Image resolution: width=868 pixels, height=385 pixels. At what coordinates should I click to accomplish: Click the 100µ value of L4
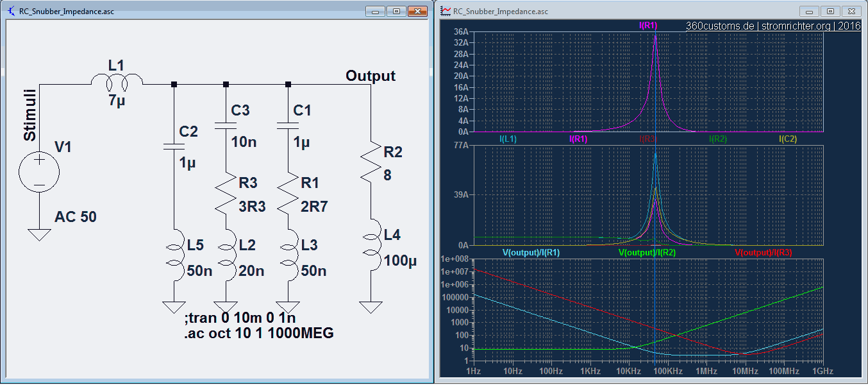pyautogui.click(x=401, y=261)
